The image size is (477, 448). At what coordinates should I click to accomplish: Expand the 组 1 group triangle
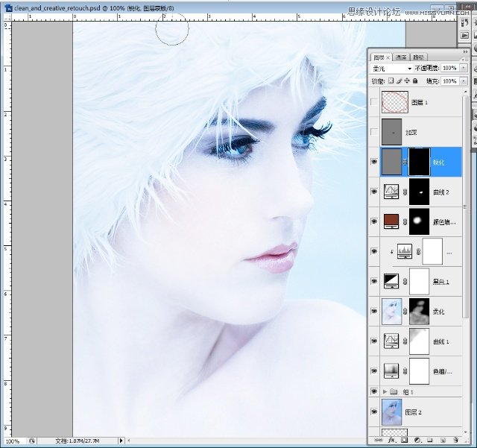point(385,391)
